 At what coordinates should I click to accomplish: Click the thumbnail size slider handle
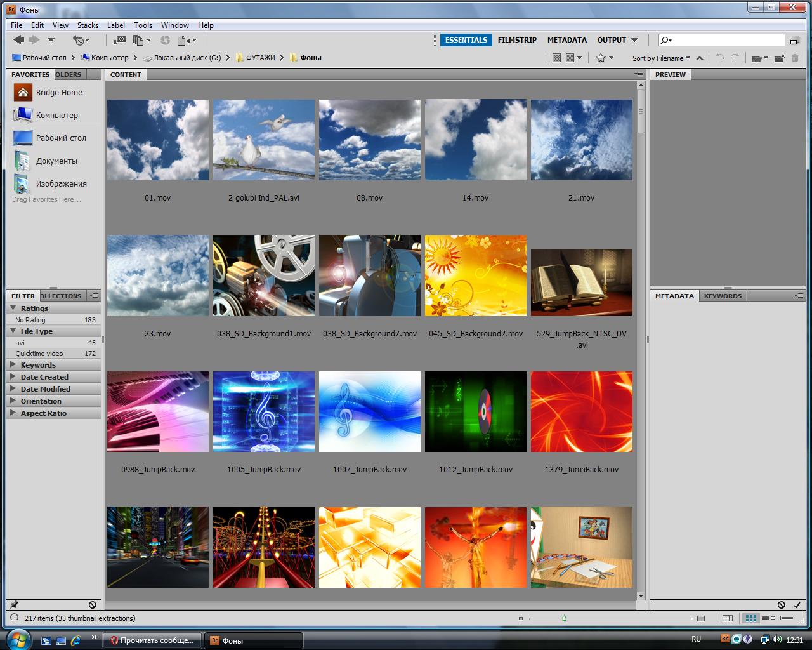click(564, 618)
